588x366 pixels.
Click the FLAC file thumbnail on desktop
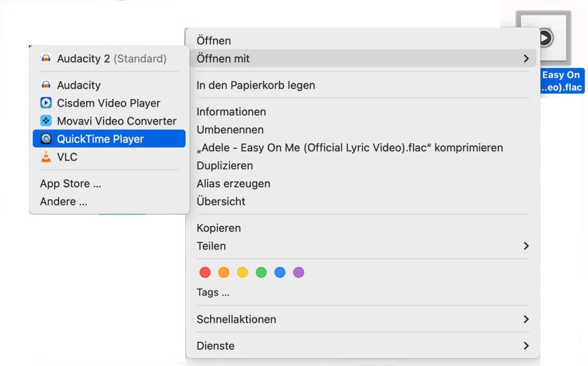coord(543,39)
